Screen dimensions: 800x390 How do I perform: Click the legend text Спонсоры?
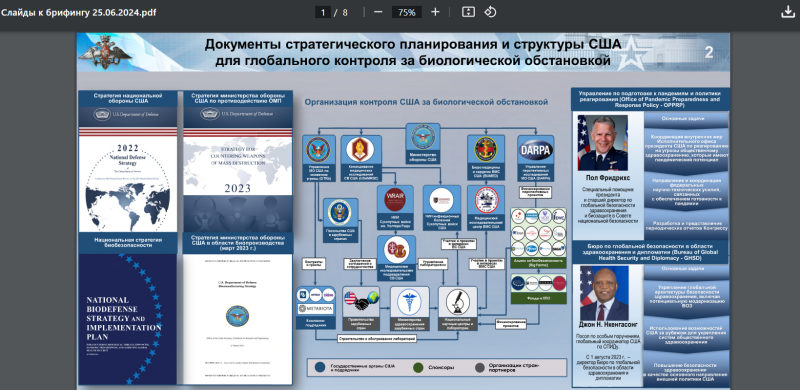click(x=441, y=367)
